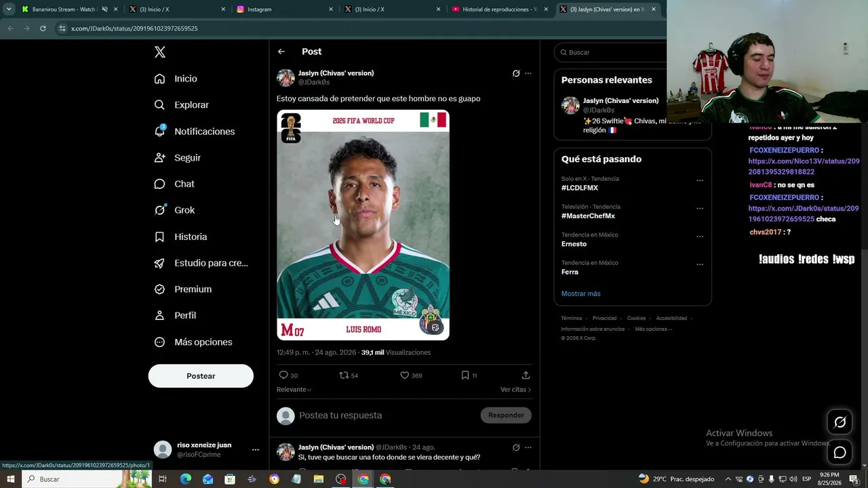Open the Privacidad footer link
The height and width of the screenshot is (488, 868).
[604, 318]
